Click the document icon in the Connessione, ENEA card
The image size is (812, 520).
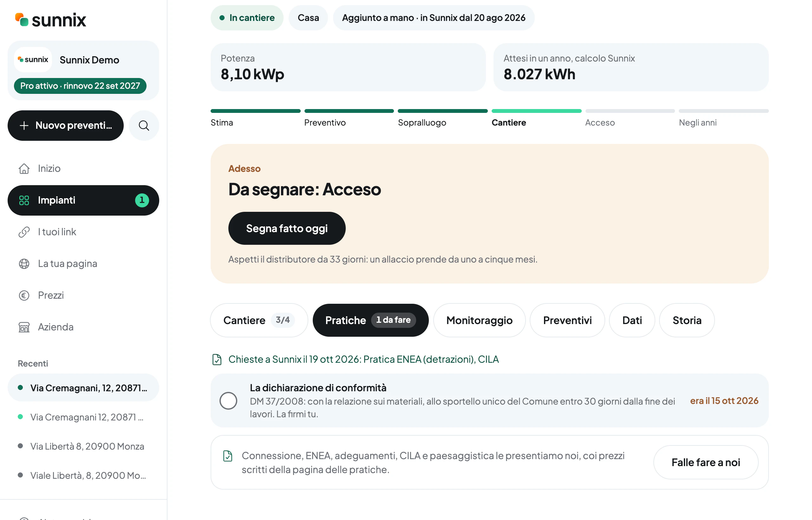pos(228,456)
